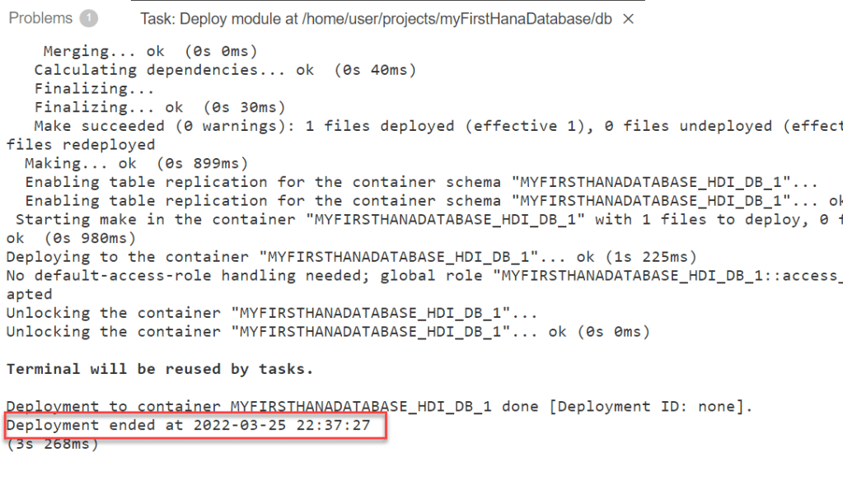This screenshot has width=843, height=504.
Task: Click the "Deploying to the container" line
Action: tap(350, 256)
